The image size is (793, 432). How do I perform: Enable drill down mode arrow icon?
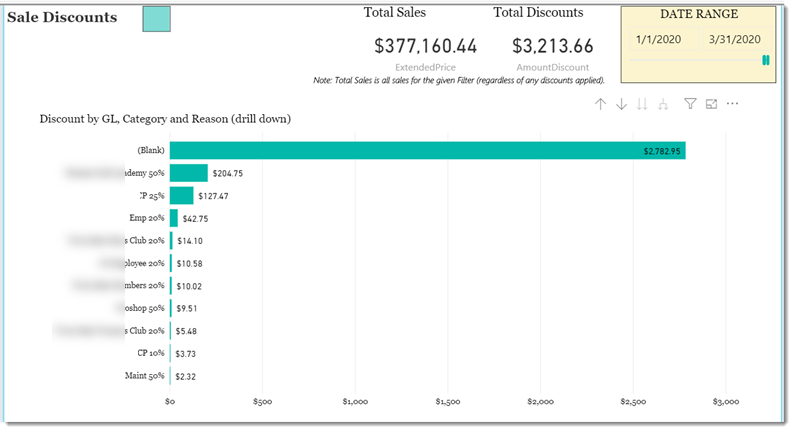click(622, 104)
